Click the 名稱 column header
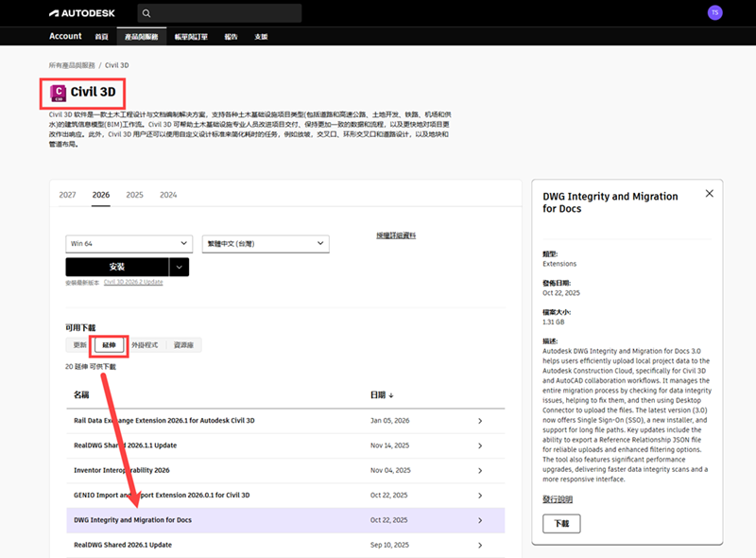The image size is (756, 558). tap(81, 394)
